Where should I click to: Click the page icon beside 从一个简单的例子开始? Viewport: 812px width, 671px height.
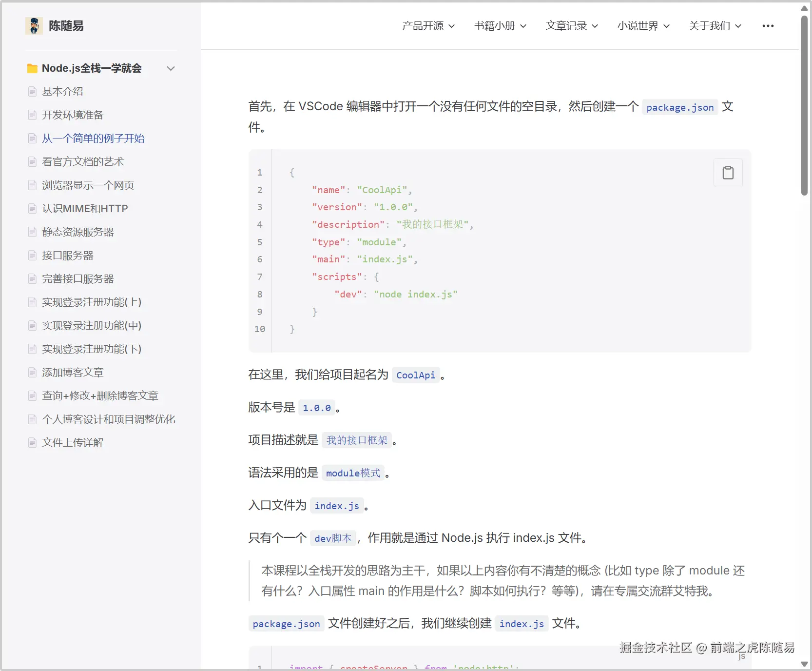pyautogui.click(x=32, y=138)
